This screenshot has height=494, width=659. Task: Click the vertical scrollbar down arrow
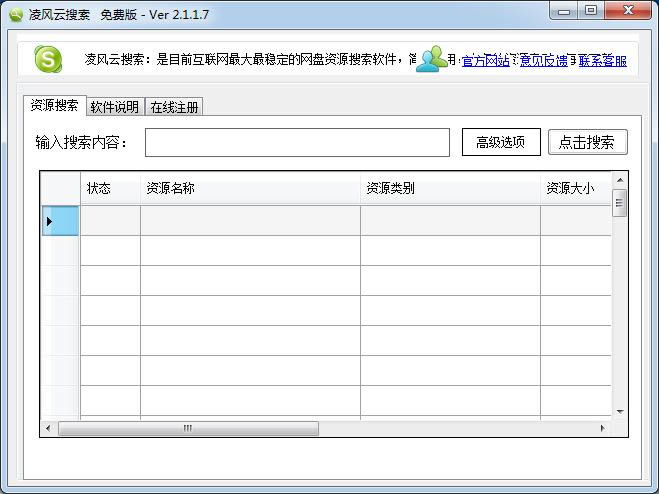[x=620, y=412]
